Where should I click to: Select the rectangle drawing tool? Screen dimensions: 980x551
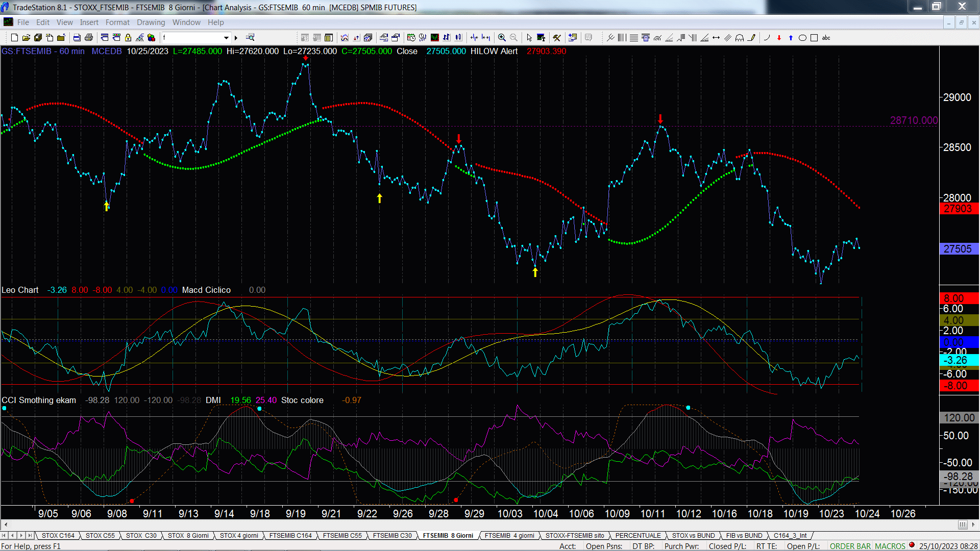tap(814, 38)
